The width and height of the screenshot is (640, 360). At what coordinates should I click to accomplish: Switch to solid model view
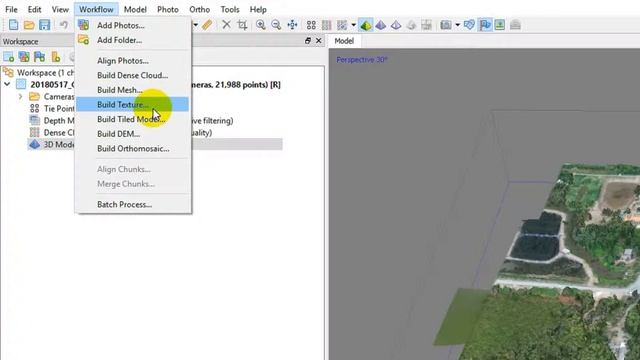(380, 25)
